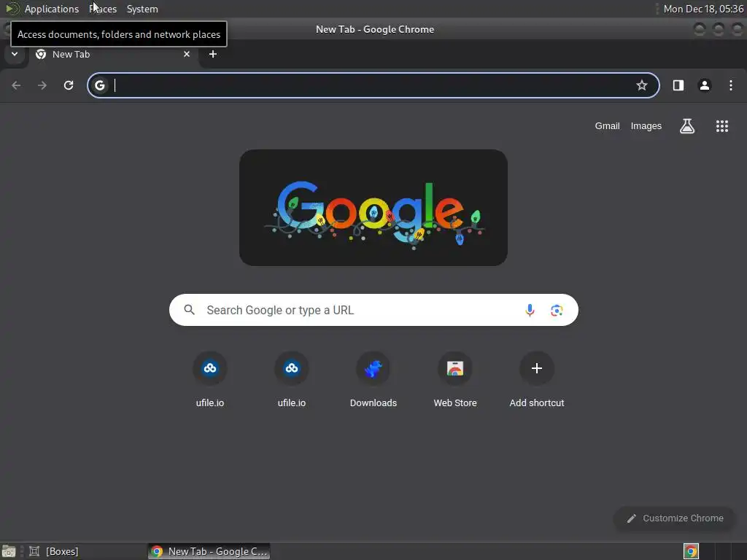747x560 pixels.
Task: Open the Applications menu
Action: tap(52, 9)
